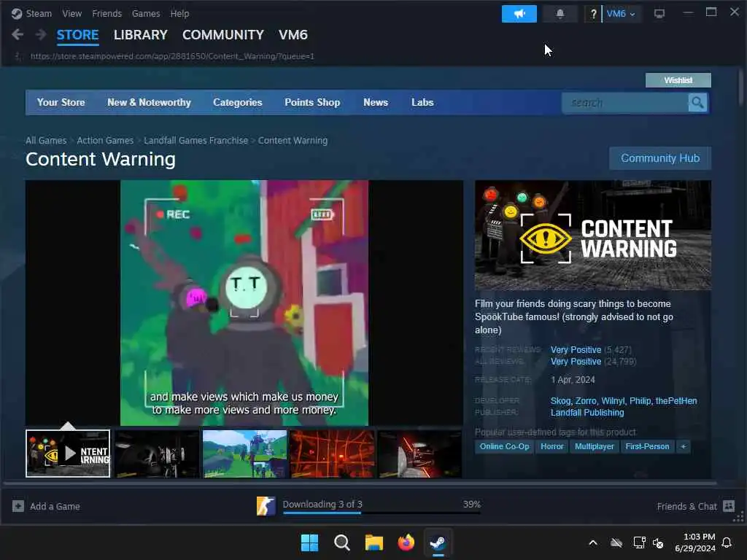Open the Community Hub
Image resolution: width=747 pixels, height=560 pixels.
[x=660, y=158]
